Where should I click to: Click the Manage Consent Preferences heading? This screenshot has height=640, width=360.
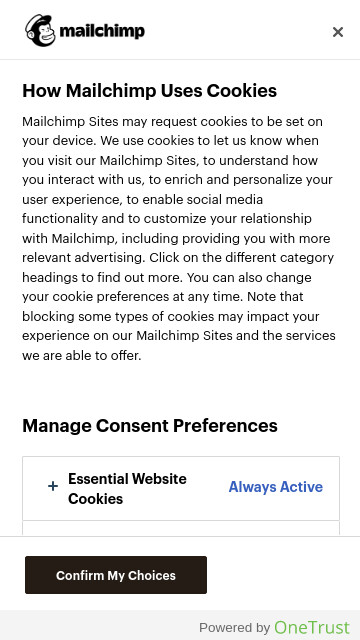150,426
